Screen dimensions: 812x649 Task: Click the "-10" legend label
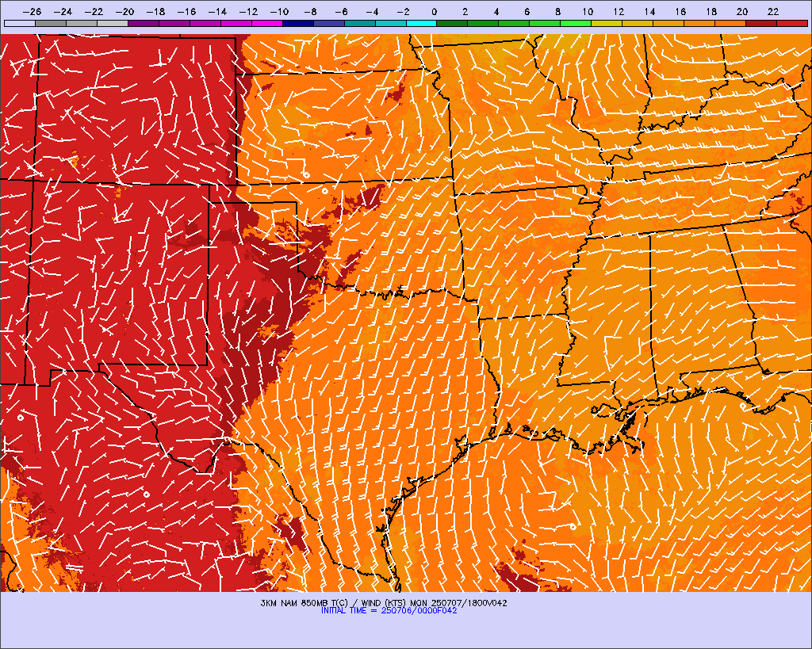point(279,11)
